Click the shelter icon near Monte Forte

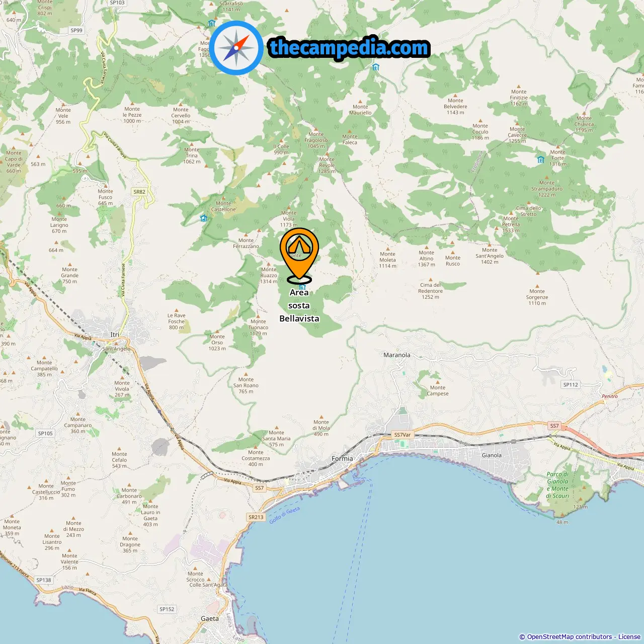click(x=540, y=159)
